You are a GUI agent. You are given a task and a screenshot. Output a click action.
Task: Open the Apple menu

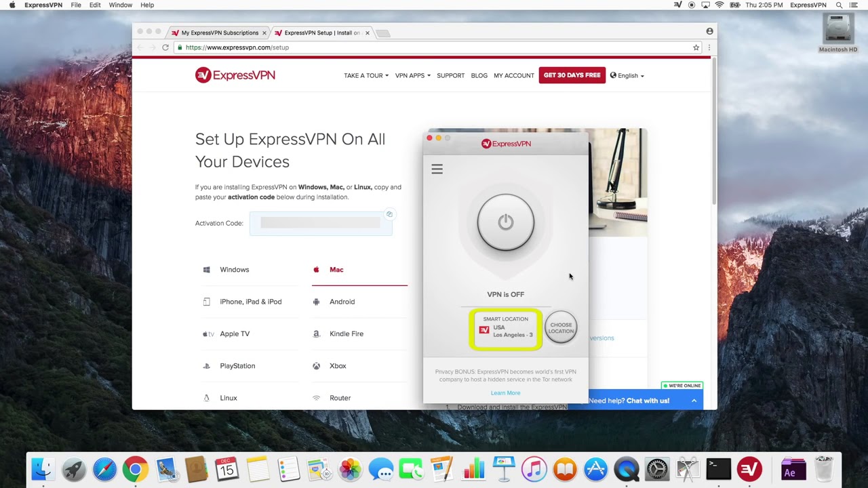pos(12,5)
